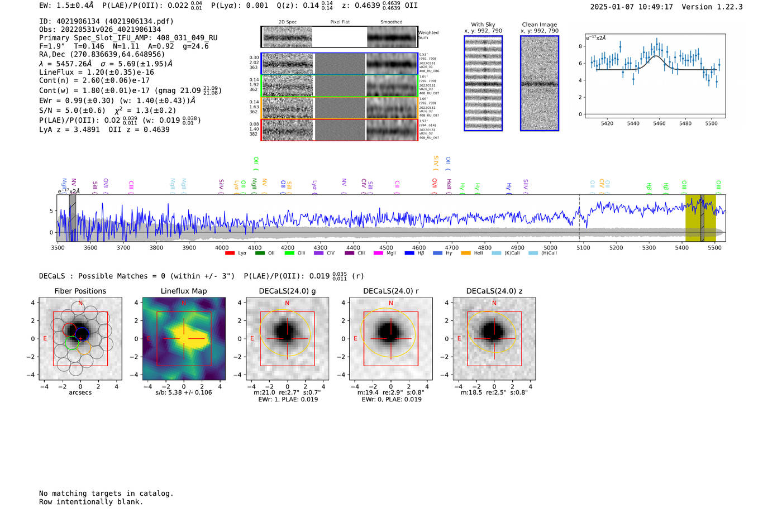Select the red-bordered 2D spectrum fiber row
Viewport: 782px width, 532px height.
[x=340, y=130]
